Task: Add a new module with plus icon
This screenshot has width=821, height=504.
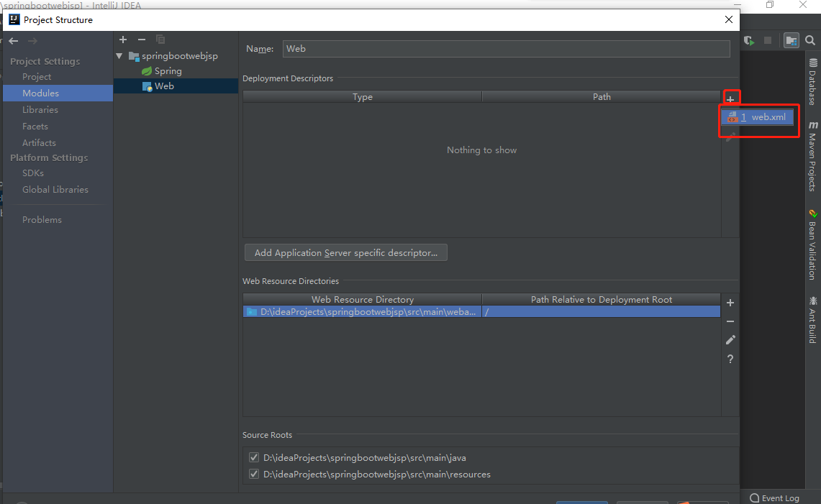Action: pos(123,40)
